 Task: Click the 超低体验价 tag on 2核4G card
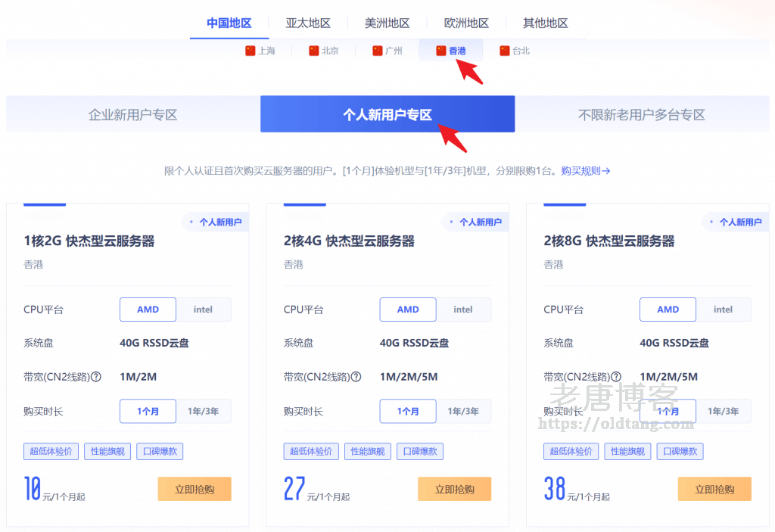tap(310, 451)
